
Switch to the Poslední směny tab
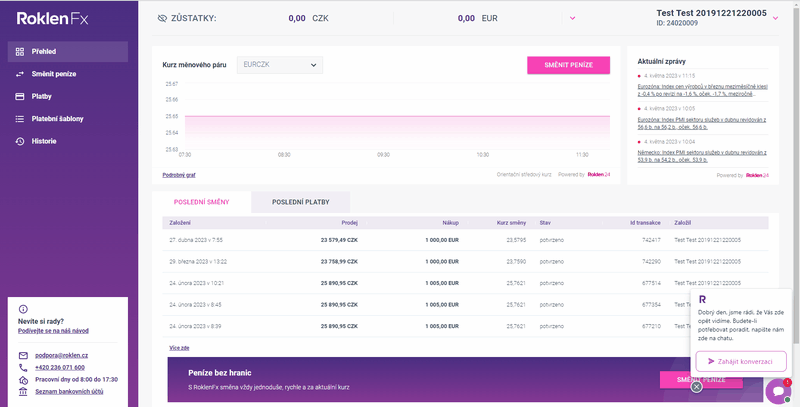click(x=202, y=202)
